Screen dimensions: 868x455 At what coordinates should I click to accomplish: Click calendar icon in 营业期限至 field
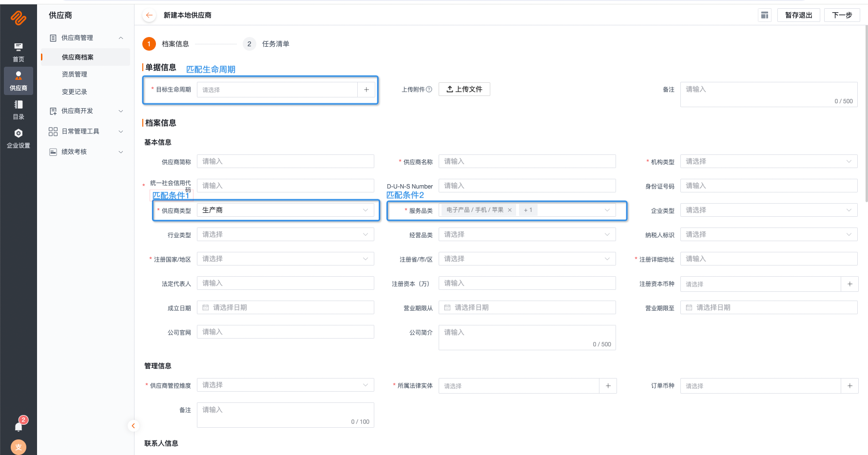pyautogui.click(x=689, y=307)
